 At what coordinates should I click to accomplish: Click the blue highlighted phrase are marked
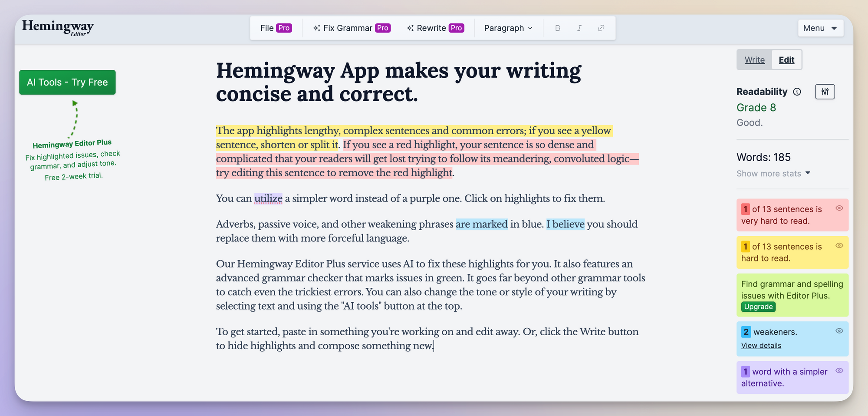[481, 224]
